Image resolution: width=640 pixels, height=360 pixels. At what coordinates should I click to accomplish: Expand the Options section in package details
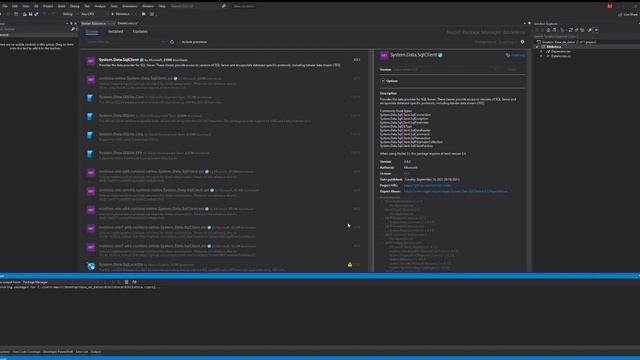click(x=383, y=81)
